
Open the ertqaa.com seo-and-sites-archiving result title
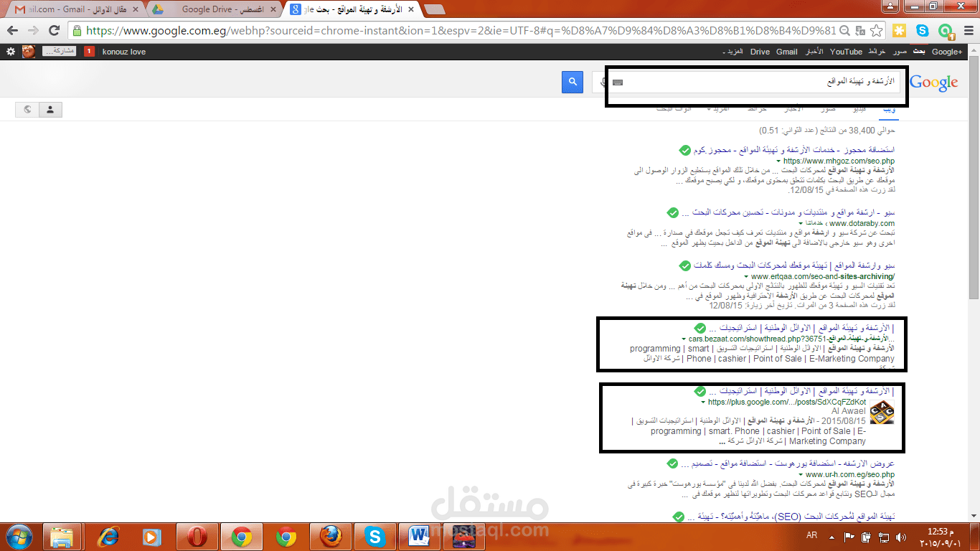(x=793, y=265)
